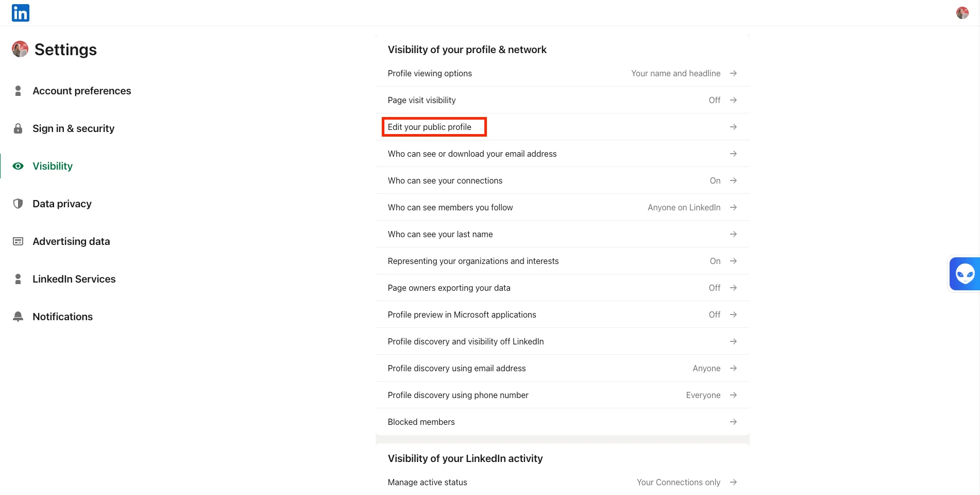Click arrow for Manage active status
The width and height of the screenshot is (980, 495).
pos(733,482)
